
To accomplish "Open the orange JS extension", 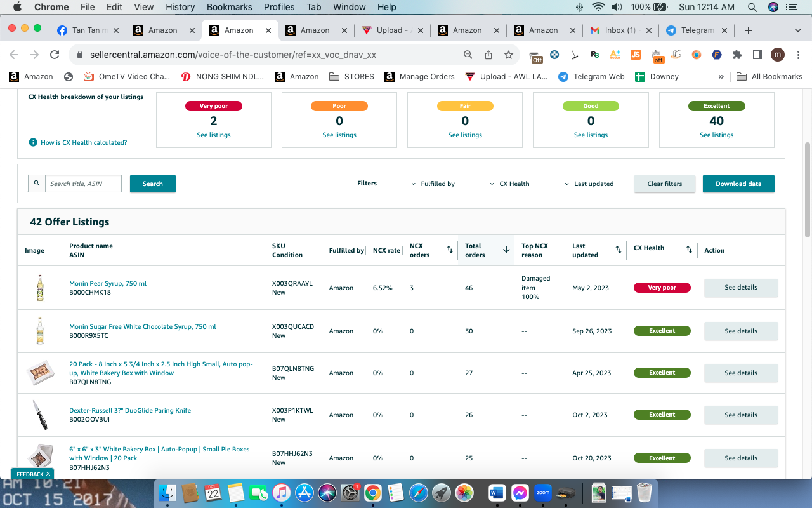I will point(636,55).
